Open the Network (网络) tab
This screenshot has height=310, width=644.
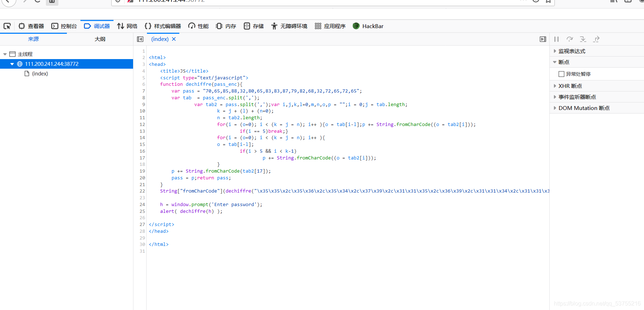pyautogui.click(x=127, y=26)
